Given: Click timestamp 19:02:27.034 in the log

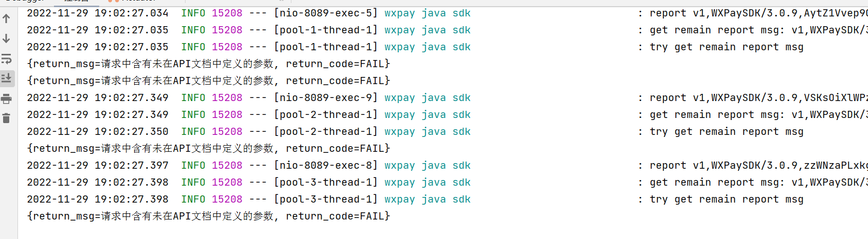Looking at the screenshot, I should click(x=132, y=13).
